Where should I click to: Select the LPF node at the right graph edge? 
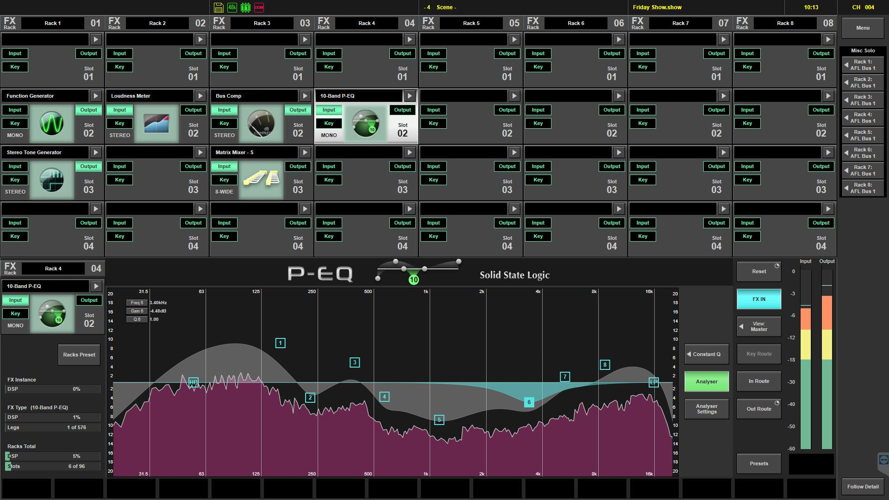click(653, 382)
